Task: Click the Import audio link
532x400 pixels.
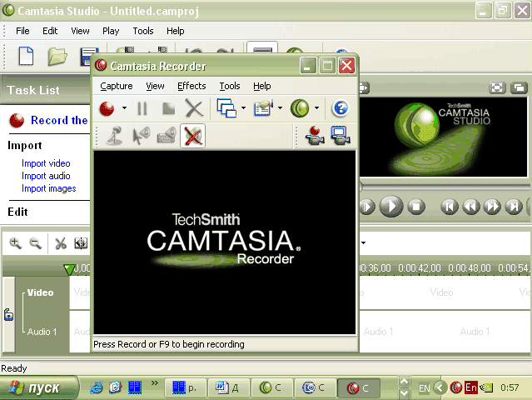Action: [46, 176]
